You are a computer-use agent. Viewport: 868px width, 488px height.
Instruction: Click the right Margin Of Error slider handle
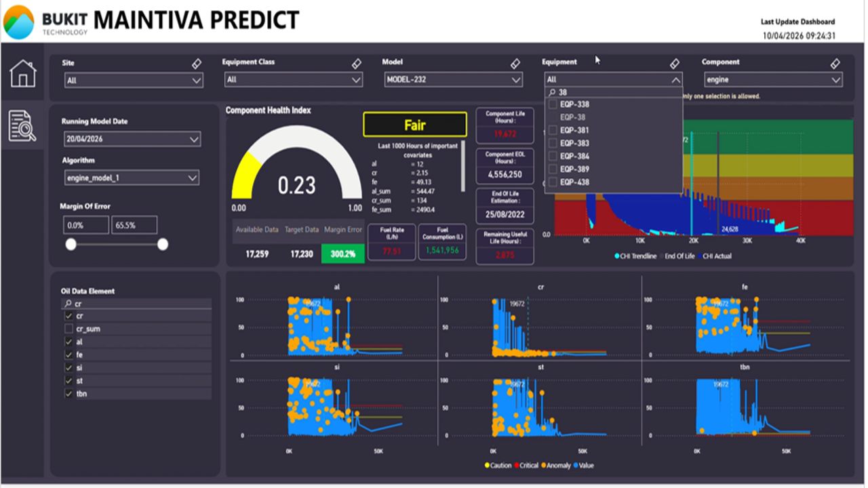(x=163, y=245)
